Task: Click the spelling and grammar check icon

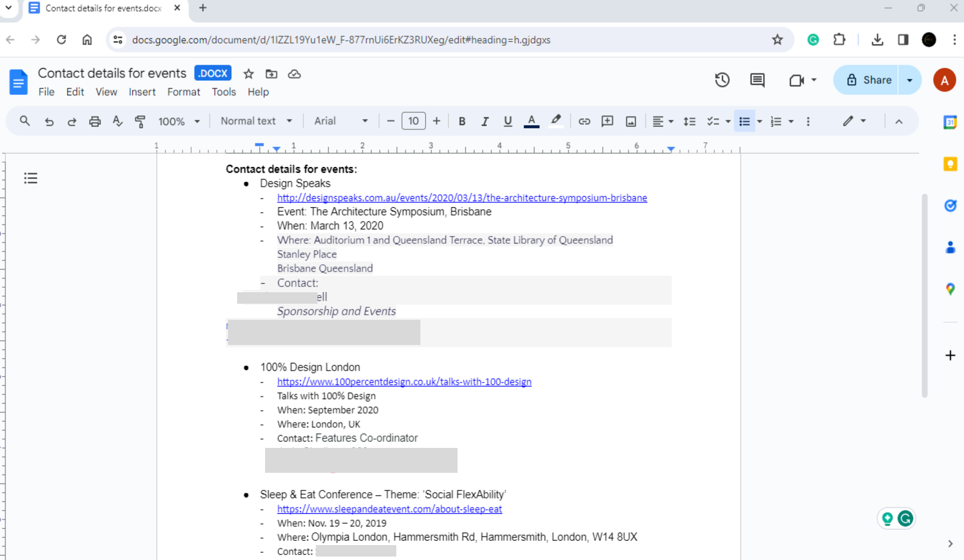Action: (117, 121)
